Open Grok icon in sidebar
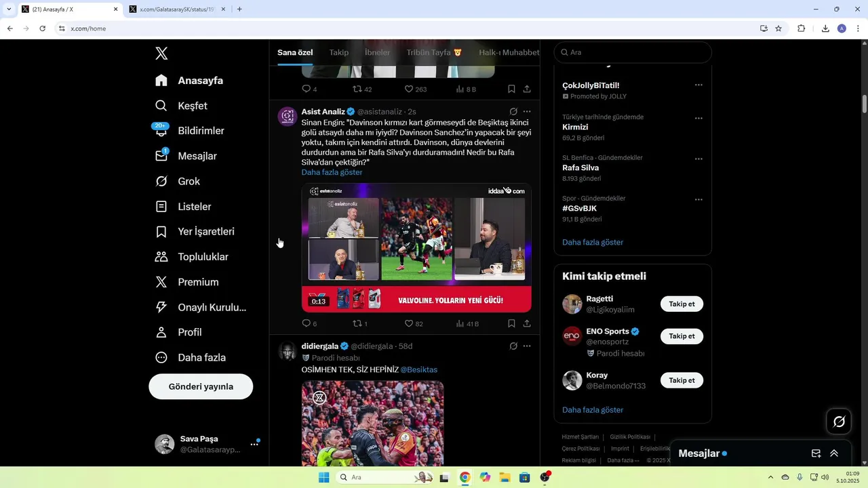The image size is (868, 488). 161,181
